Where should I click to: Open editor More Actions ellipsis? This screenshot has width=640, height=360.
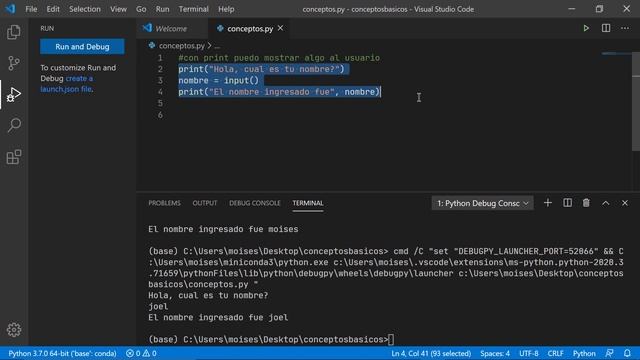[625, 28]
